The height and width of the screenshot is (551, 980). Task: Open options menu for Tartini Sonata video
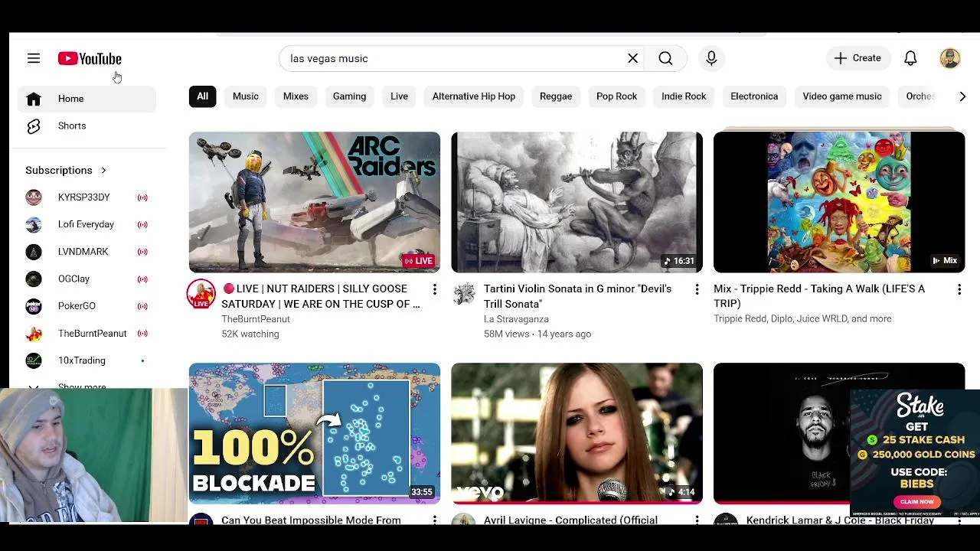coord(697,289)
